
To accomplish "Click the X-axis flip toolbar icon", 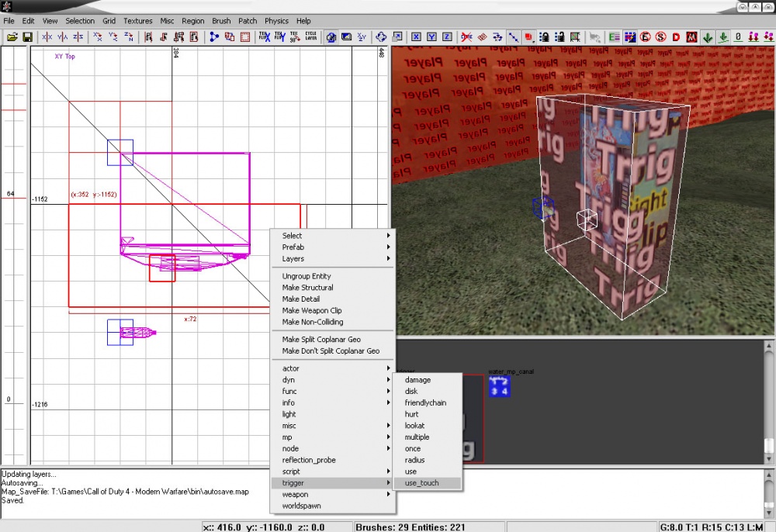I will tap(47, 36).
